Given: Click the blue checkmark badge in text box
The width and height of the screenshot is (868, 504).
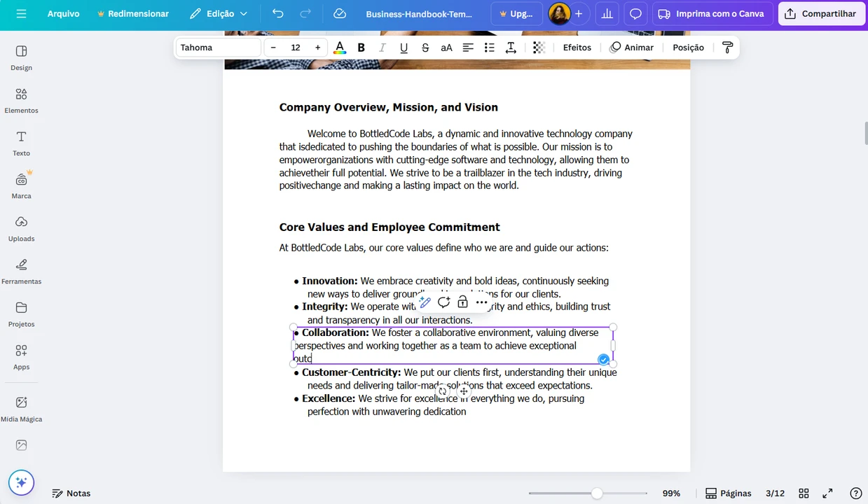Looking at the screenshot, I should (x=603, y=359).
